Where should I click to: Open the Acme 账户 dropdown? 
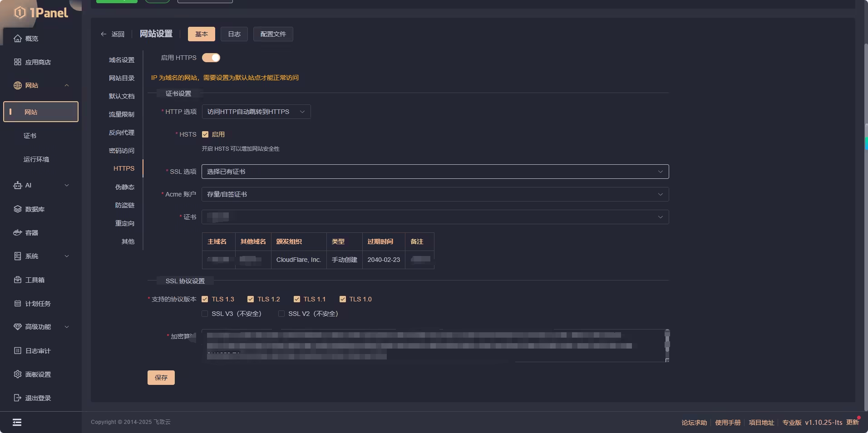click(435, 194)
